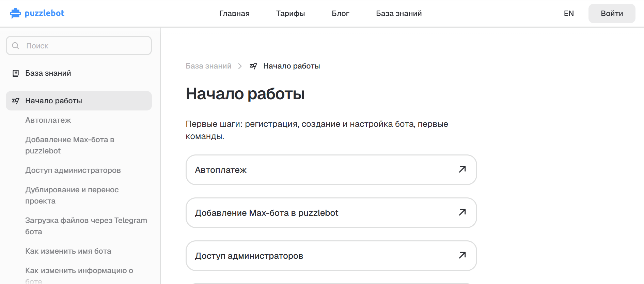Open Доступ администраторов in the sidebar
644x284 pixels.
73,170
